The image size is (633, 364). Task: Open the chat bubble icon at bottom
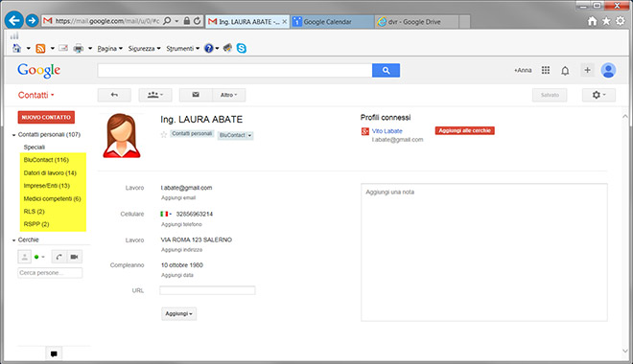point(54,353)
